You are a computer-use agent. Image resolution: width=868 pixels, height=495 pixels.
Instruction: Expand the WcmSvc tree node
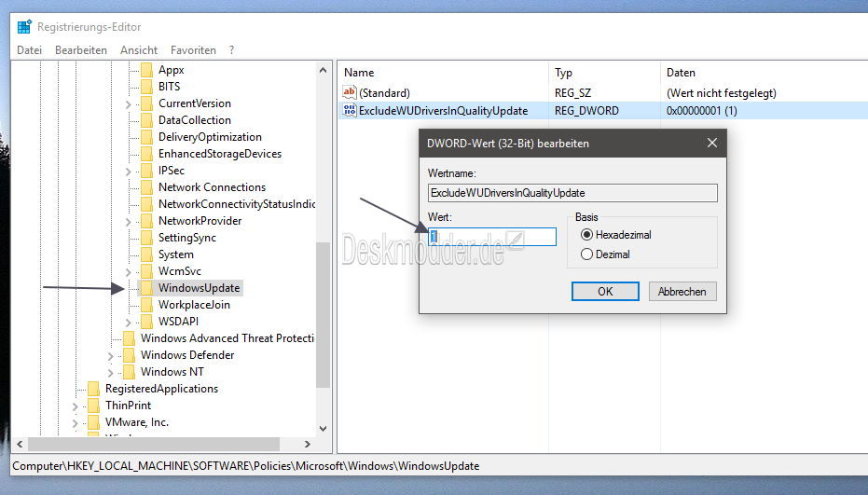coord(128,272)
